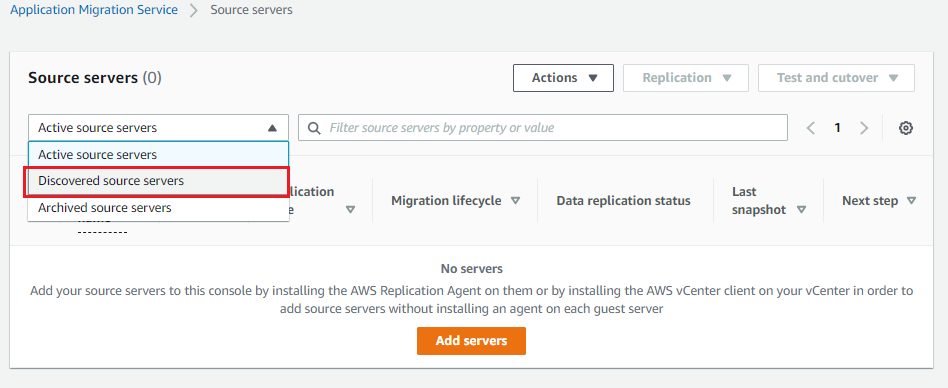Click Source servers breadcrumb
The image size is (948, 388).
click(x=252, y=10)
